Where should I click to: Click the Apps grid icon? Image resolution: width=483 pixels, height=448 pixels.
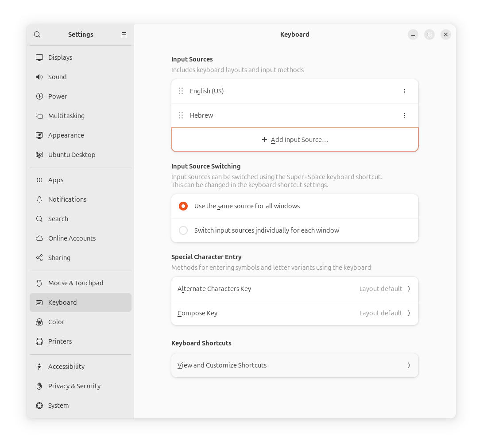(x=39, y=180)
